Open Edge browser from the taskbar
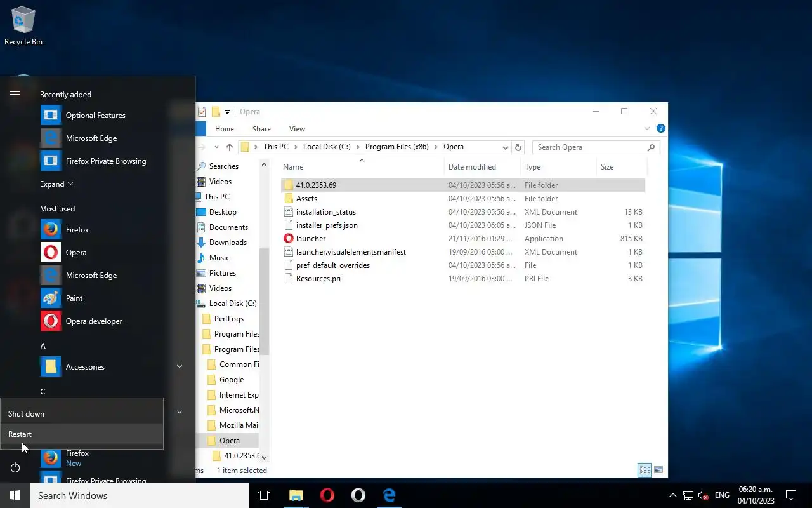 (389, 495)
